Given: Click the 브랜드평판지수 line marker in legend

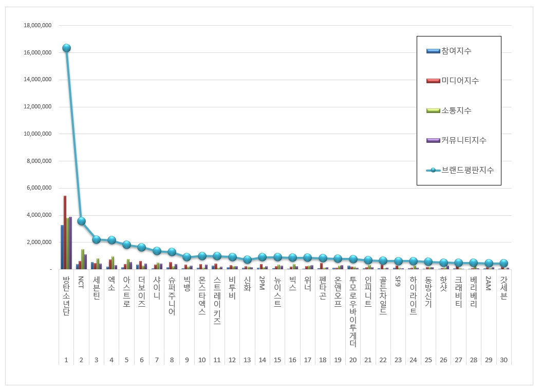Looking at the screenshot, I should (x=433, y=170).
